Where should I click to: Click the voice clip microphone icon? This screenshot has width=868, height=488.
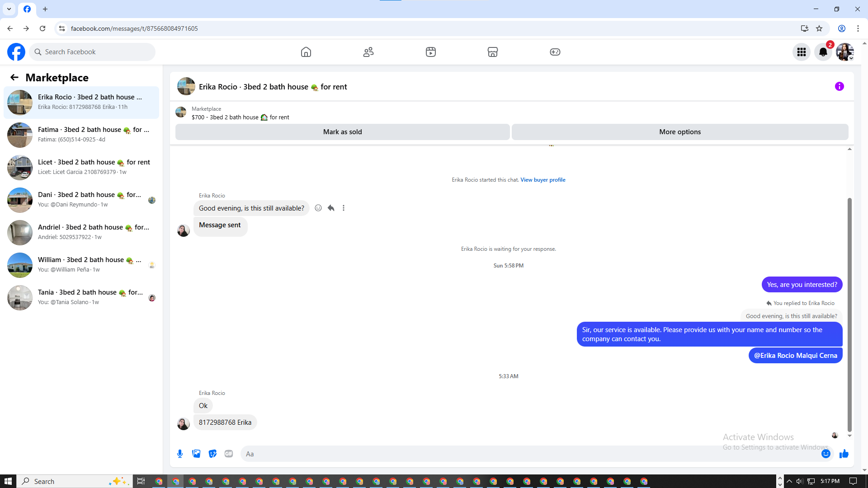click(x=180, y=454)
